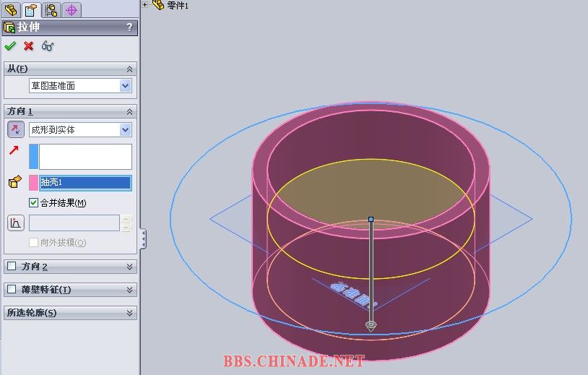Screen dimensions: 588x375
Task: Click the red direction arrow icon
Action: [14, 150]
